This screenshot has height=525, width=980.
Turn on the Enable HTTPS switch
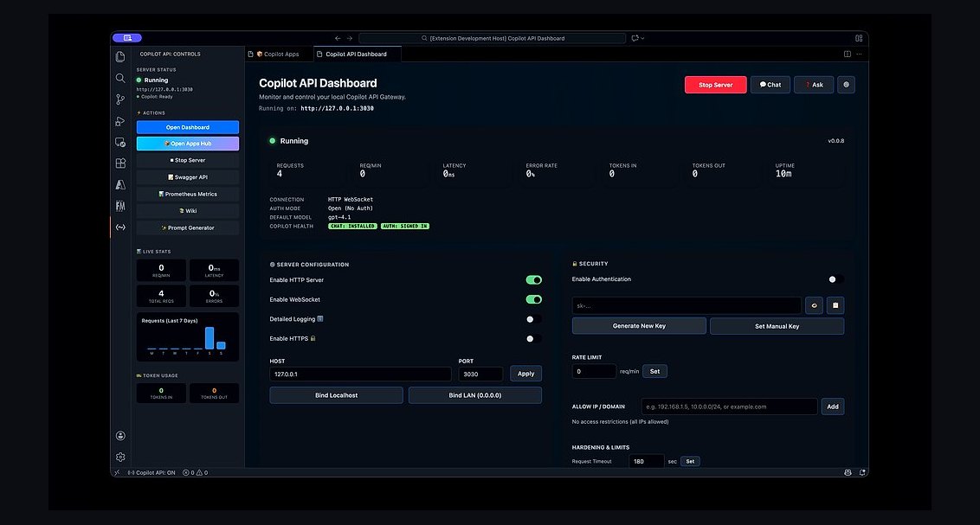click(x=534, y=339)
